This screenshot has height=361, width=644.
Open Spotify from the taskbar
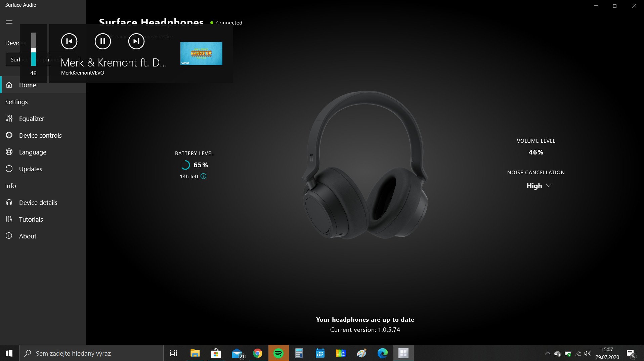coord(278,353)
